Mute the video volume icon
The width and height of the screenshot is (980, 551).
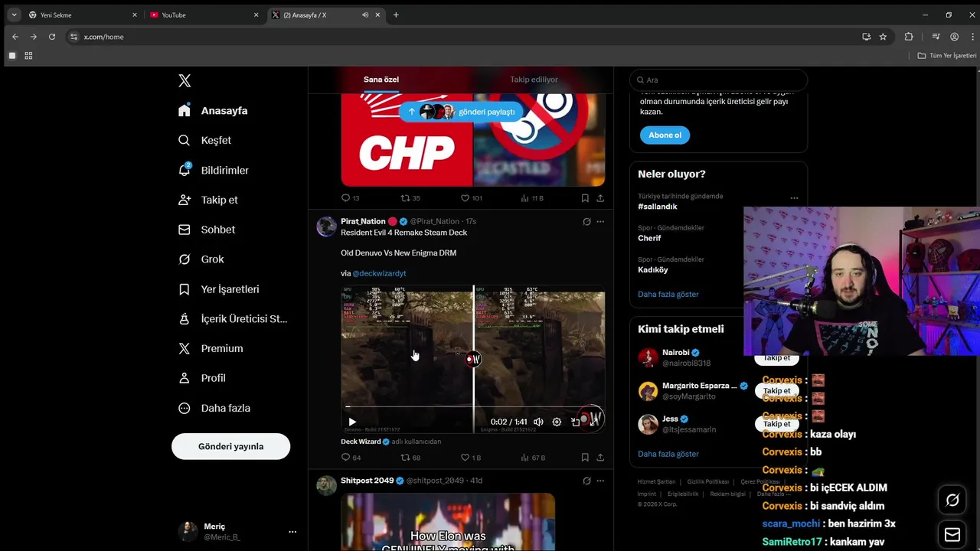click(x=538, y=422)
